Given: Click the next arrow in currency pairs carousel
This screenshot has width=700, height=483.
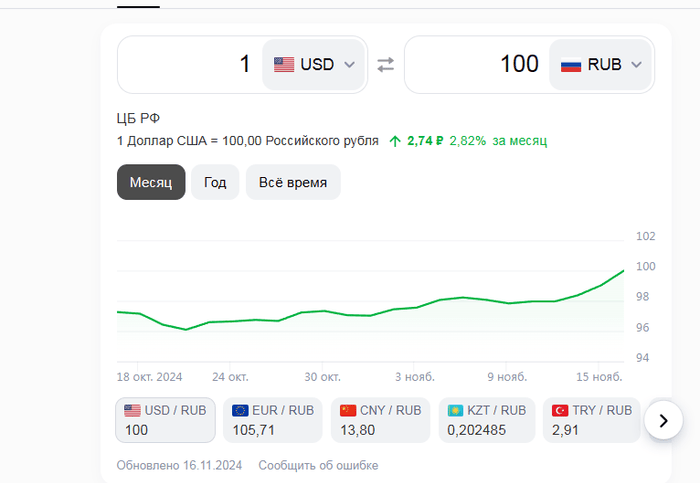Looking at the screenshot, I should pyautogui.click(x=663, y=420).
